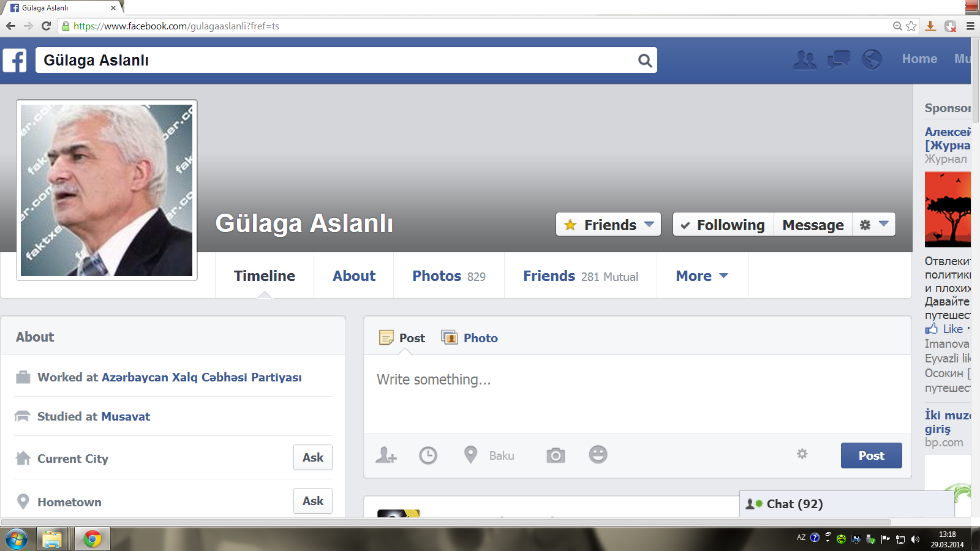The height and width of the screenshot is (551, 980).
Task: Click the camera icon in composer
Action: (556, 455)
